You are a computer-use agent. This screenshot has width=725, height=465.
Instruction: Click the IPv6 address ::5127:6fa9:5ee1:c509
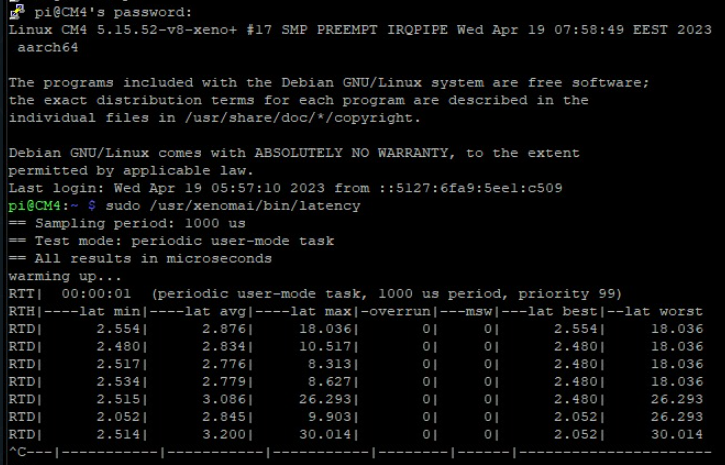click(471, 188)
